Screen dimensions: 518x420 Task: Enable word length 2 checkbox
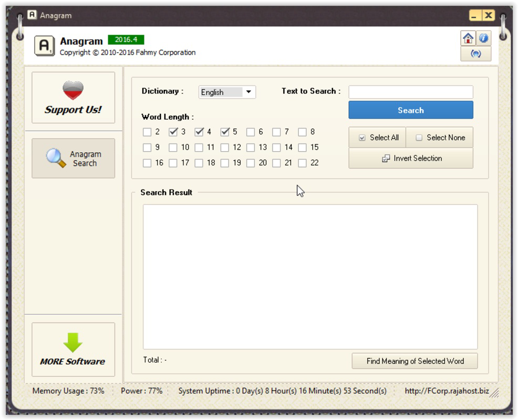[x=147, y=132]
